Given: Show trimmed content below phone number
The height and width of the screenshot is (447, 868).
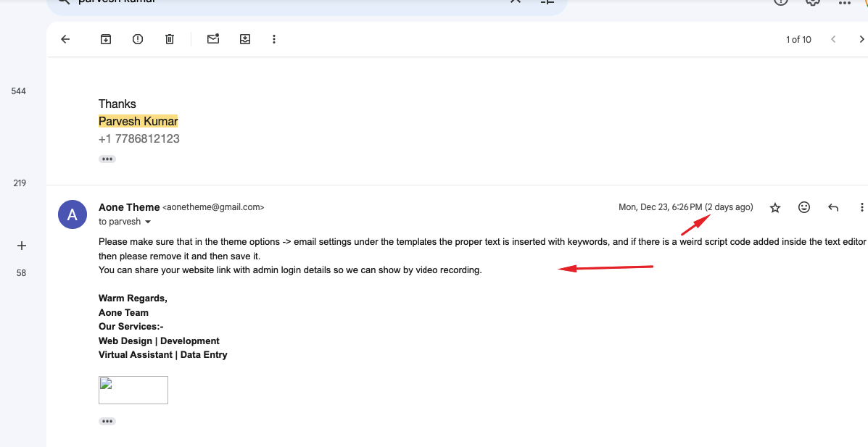Looking at the screenshot, I should 107,159.
